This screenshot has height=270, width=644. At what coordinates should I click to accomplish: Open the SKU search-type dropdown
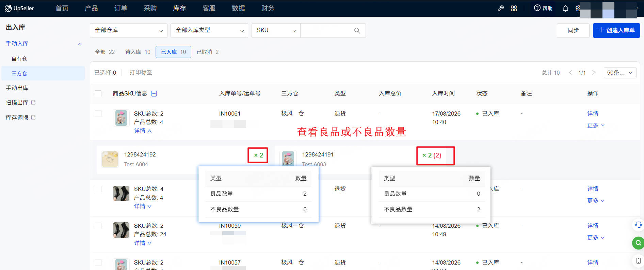pyautogui.click(x=276, y=30)
